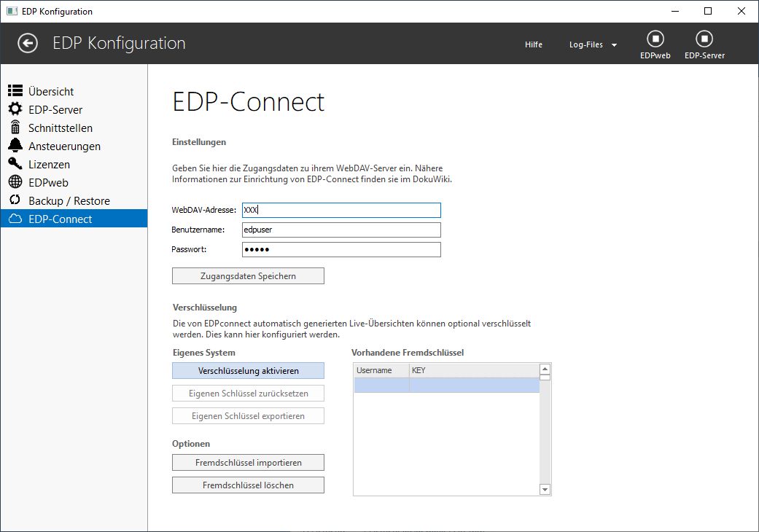759x532 pixels.
Task: Click the Ansteuerungen bell icon in sidebar
Action: pyautogui.click(x=15, y=145)
